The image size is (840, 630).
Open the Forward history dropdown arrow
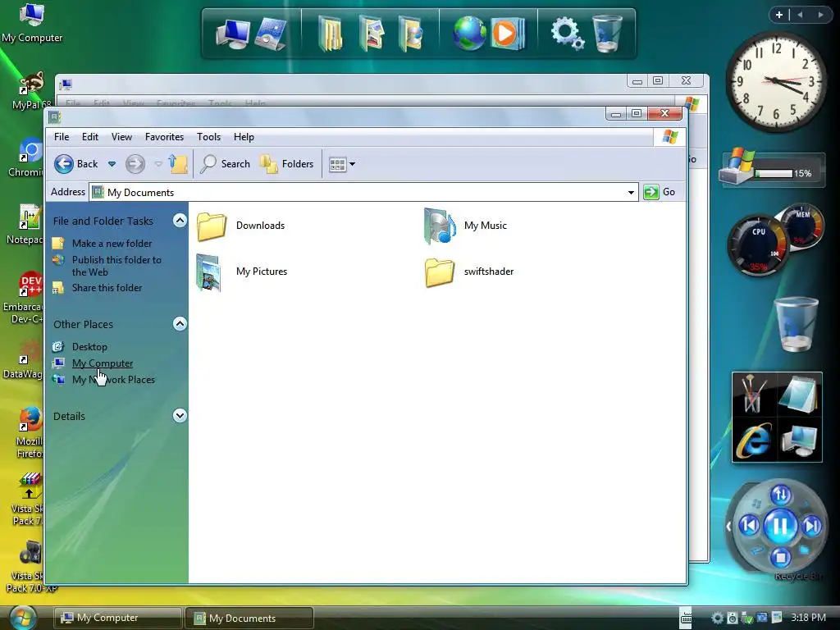pyautogui.click(x=158, y=164)
